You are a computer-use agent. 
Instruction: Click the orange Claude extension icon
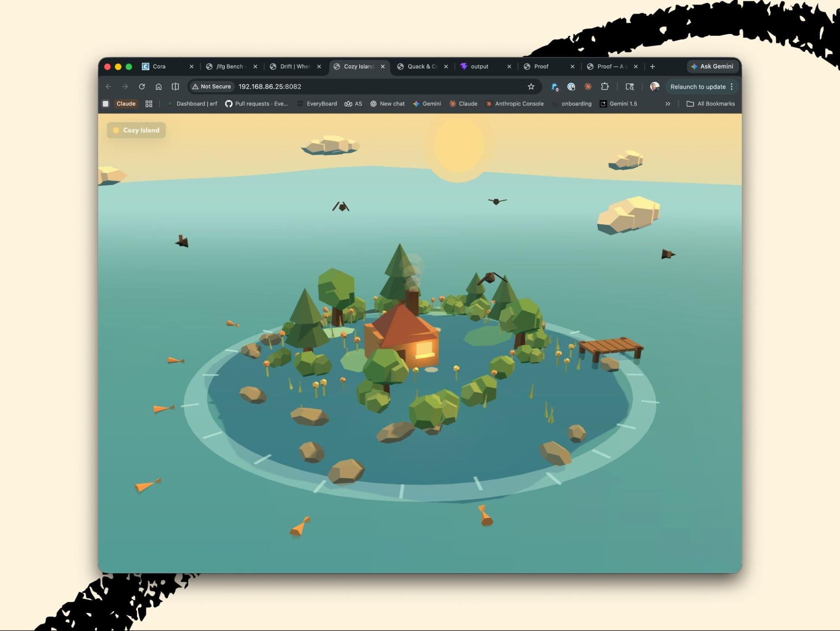pyautogui.click(x=588, y=87)
